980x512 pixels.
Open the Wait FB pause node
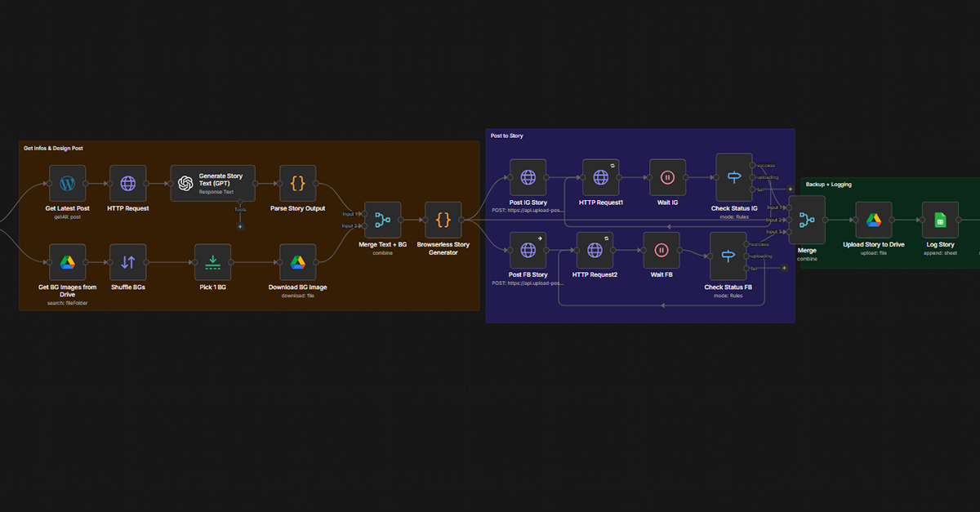click(661, 250)
